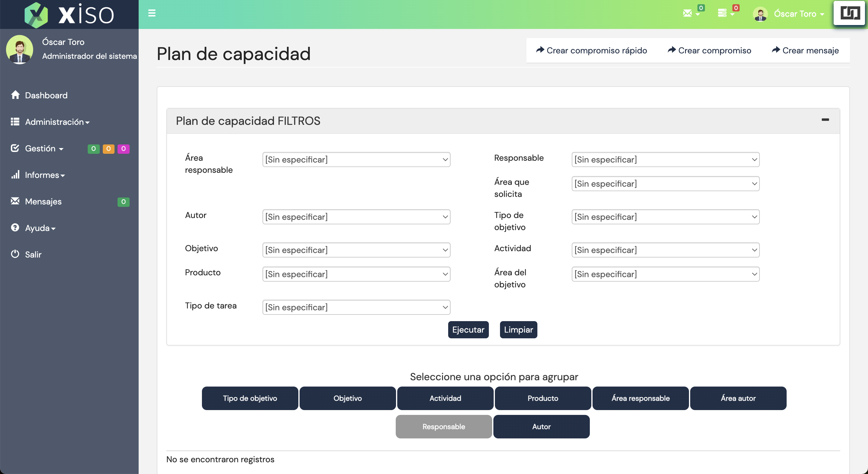Click the Ejecutar button
Viewport: 868px width, 474px height.
(468, 329)
